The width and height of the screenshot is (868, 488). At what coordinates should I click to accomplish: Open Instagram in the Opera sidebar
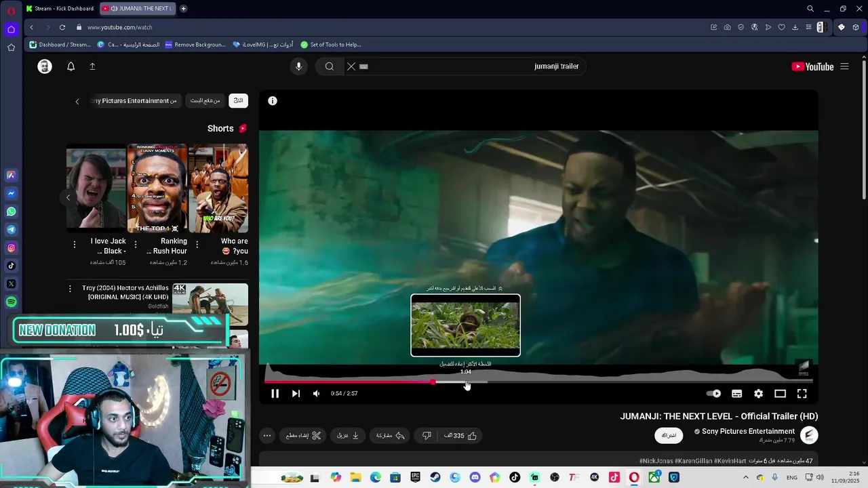coord(11,248)
